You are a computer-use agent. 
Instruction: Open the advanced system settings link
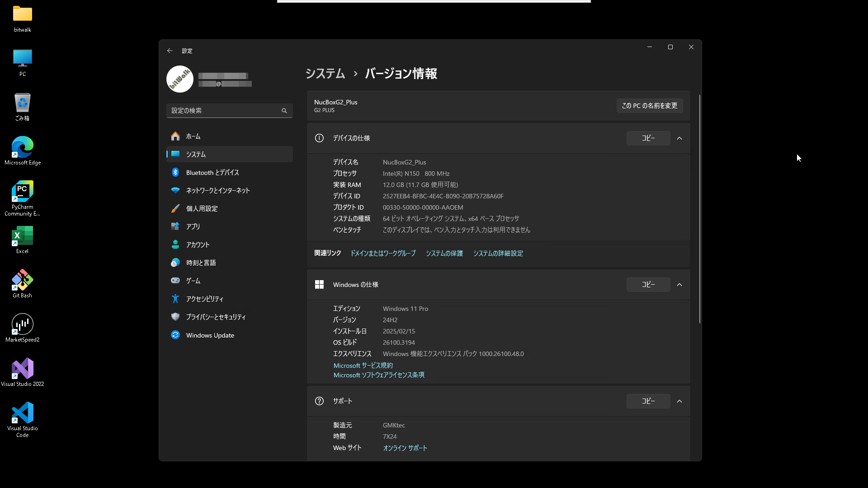click(x=498, y=253)
